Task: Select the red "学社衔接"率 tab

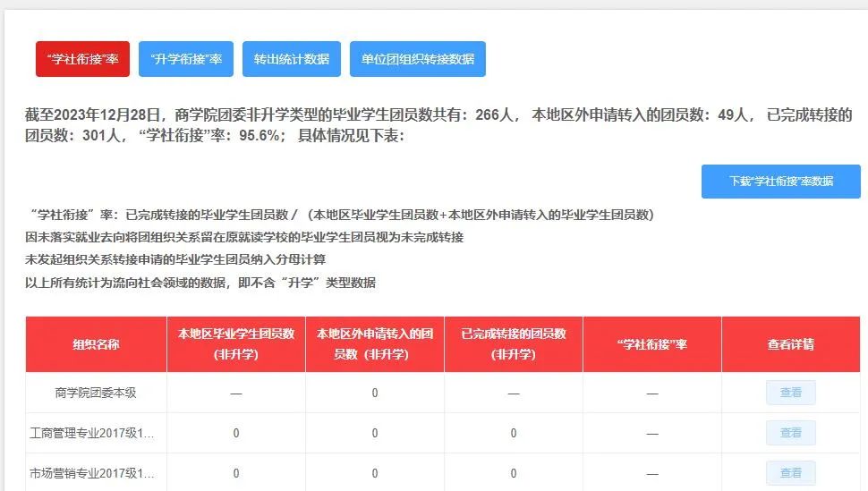Action: pyautogui.click(x=82, y=59)
